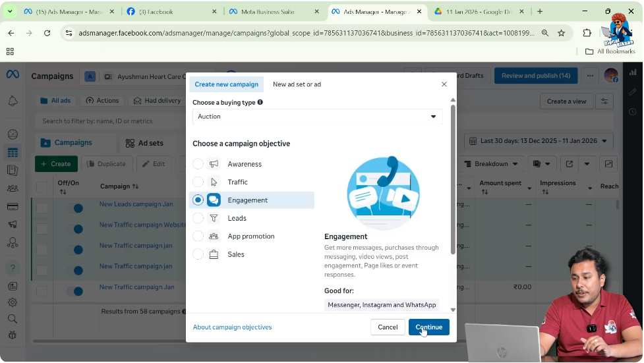The height and width of the screenshot is (363, 644).
Task: Open Help question mark icon
Action: pos(13,267)
